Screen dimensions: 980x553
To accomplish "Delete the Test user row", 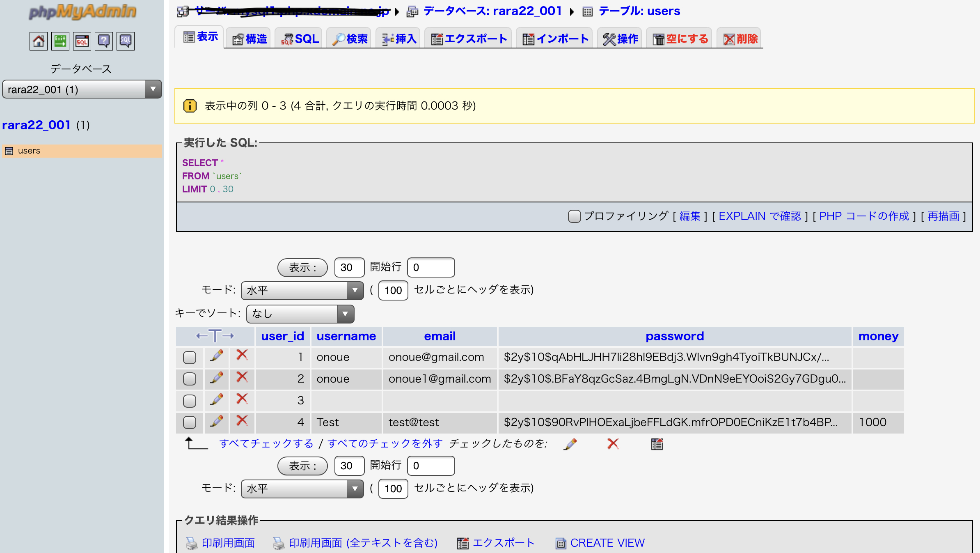I will 242,420.
